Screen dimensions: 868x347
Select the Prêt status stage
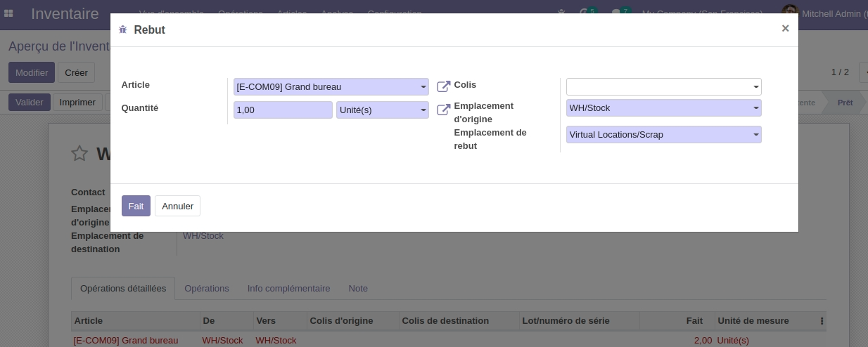[845, 103]
